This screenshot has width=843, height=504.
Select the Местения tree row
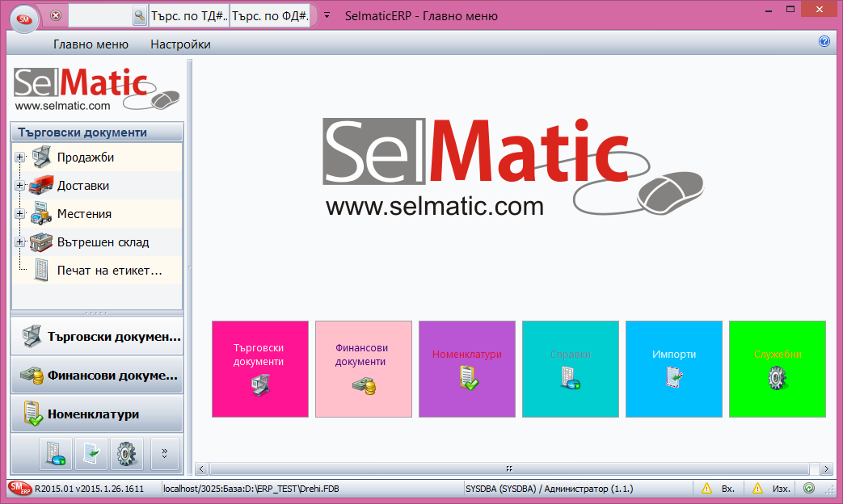point(97,213)
